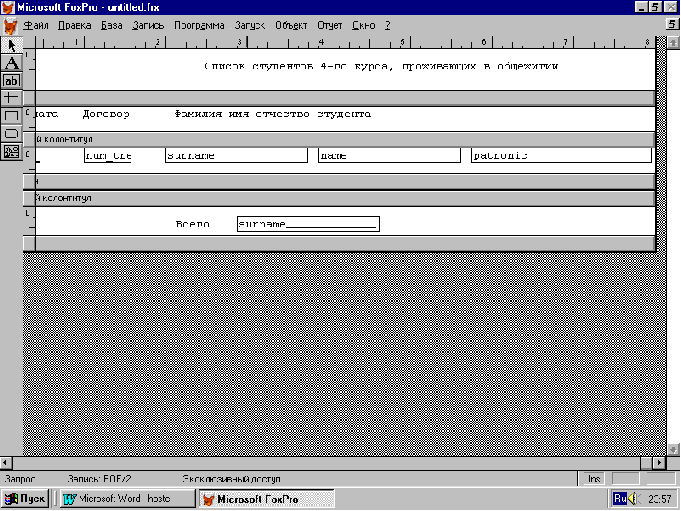
Task: Select the report title text label
Action: coord(381,66)
